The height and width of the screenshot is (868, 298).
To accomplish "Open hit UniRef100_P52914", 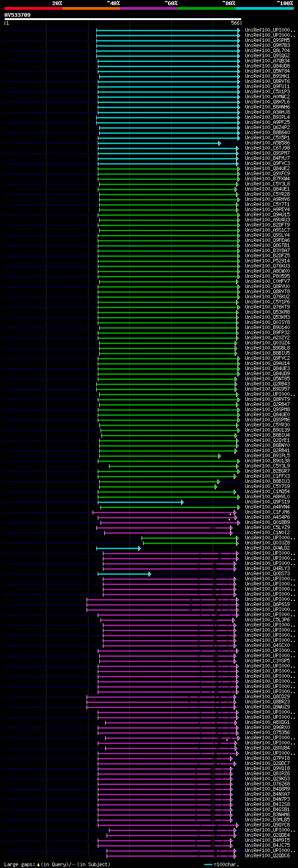I will 267,261.
